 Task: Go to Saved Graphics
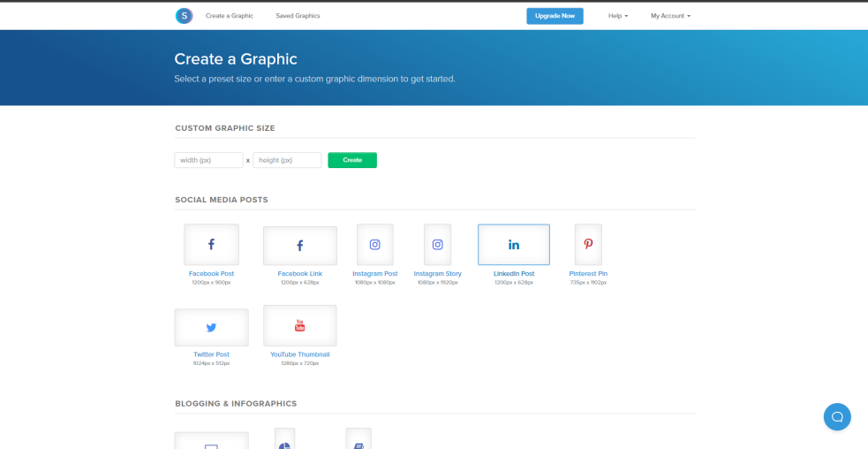(x=298, y=16)
